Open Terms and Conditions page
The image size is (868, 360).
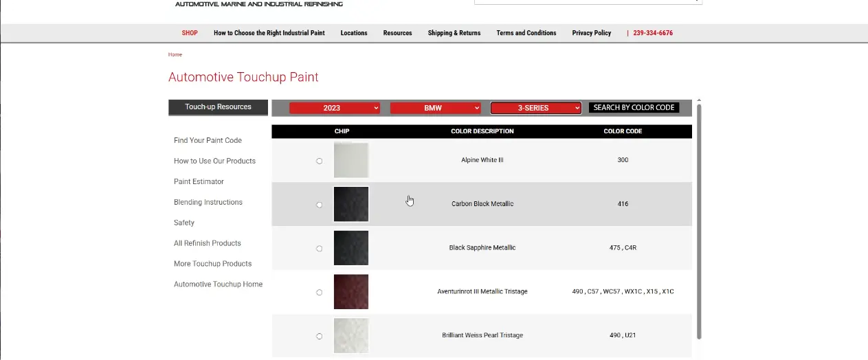click(x=526, y=33)
